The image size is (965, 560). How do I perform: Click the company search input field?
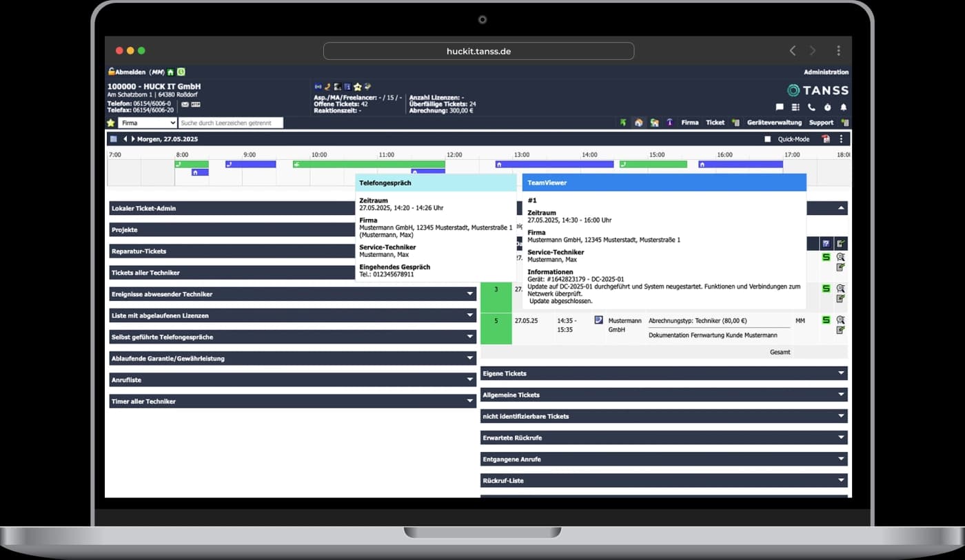pyautogui.click(x=230, y=123)
